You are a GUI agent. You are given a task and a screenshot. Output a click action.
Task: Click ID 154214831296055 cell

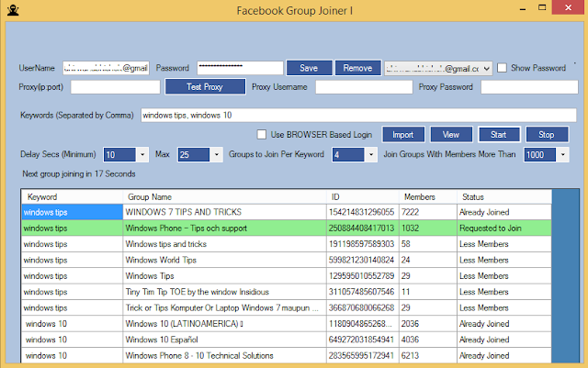tap(361, 212)
